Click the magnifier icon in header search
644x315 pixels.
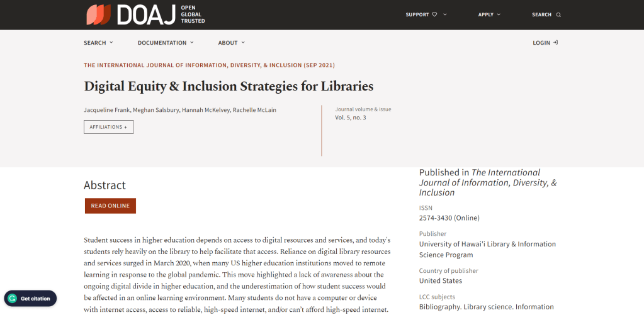point(558,15)
